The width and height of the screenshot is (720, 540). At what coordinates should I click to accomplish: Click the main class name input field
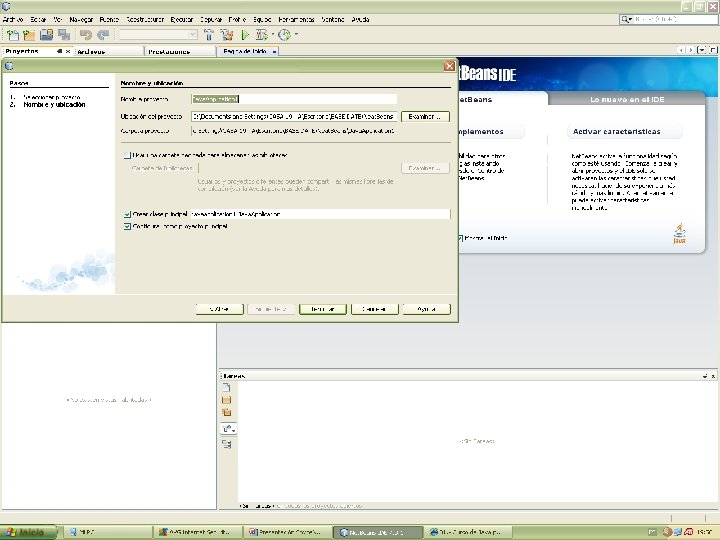point(321,214)
